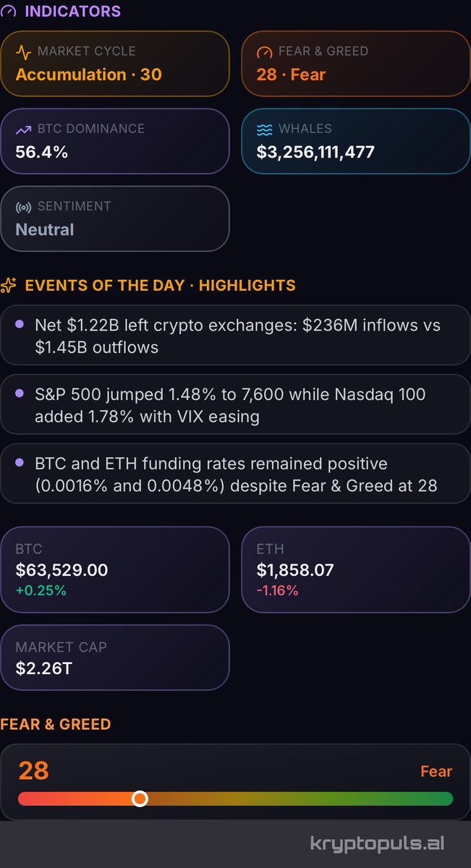Click the Fear & Greed speedometer icon

click(265, 52)
